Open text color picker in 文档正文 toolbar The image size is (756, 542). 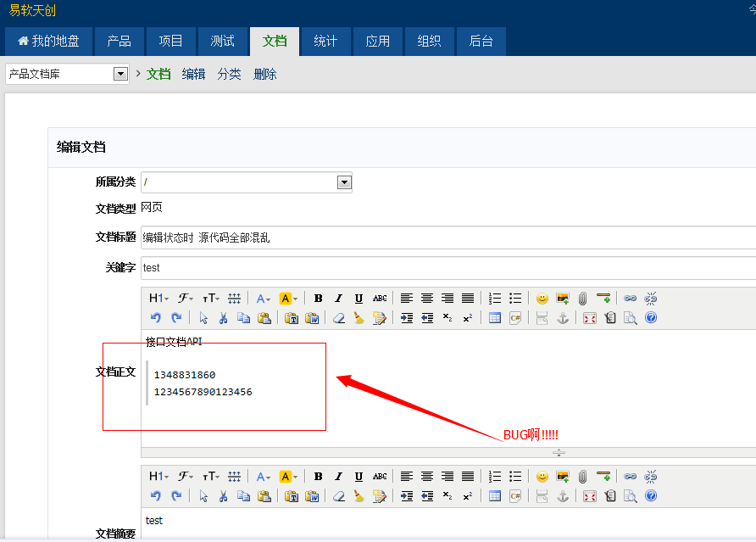pos(264,299)
